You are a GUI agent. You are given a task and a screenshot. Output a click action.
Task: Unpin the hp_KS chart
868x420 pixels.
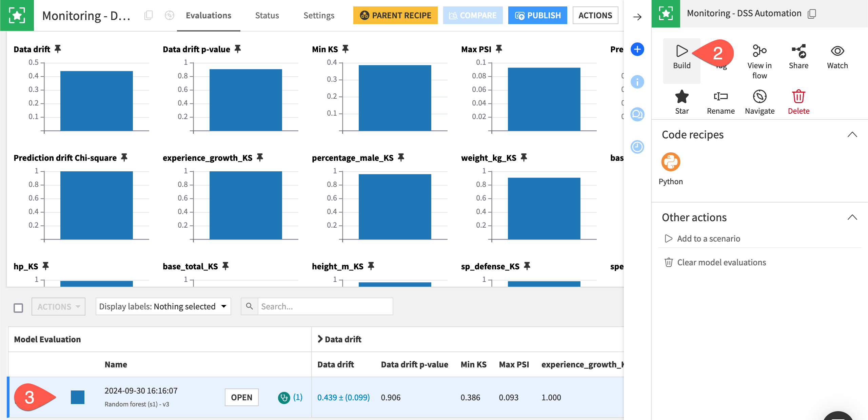coord(46,266)
